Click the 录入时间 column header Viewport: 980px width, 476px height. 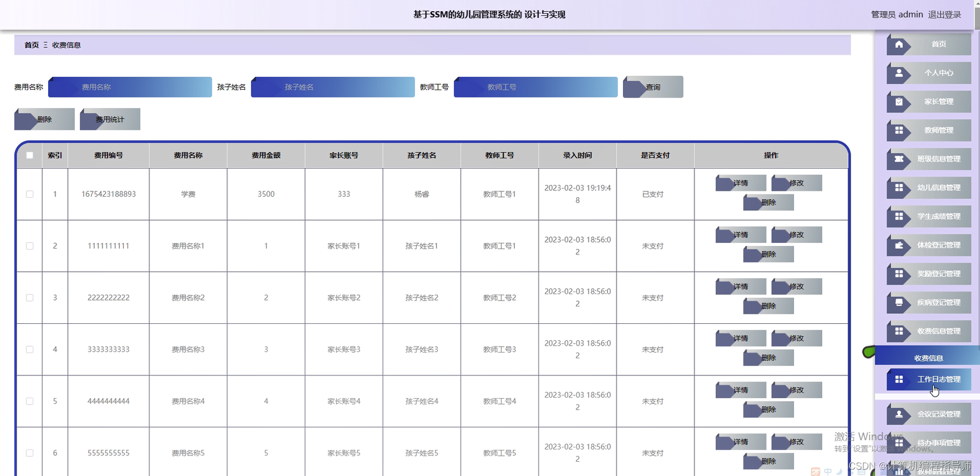[x=577, y=155]
